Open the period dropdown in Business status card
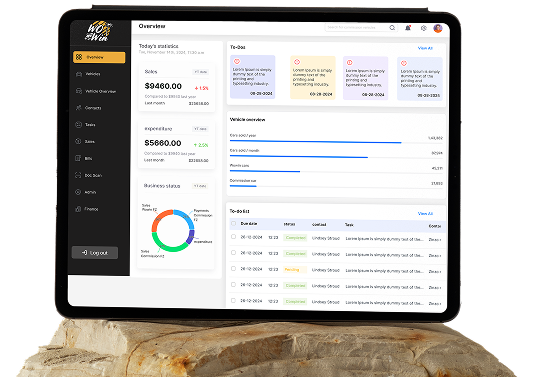Screen dimensions: 534x377 coord(200,186)
